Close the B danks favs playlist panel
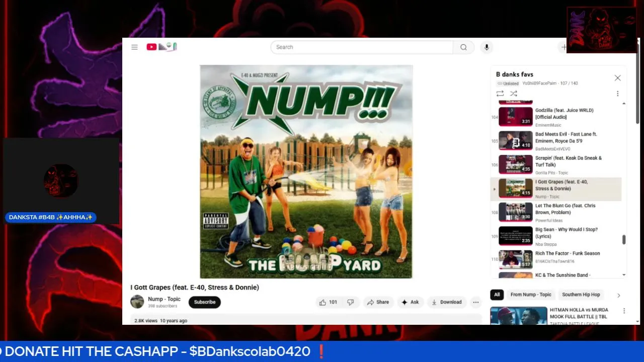644x362 pixels. pos(617,78)
